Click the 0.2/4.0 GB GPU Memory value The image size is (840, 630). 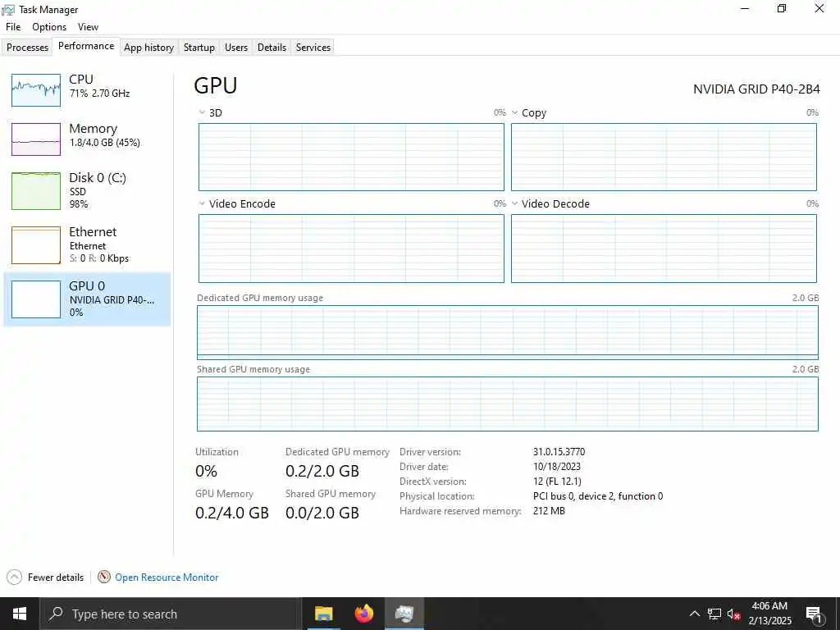pos(232,513)
